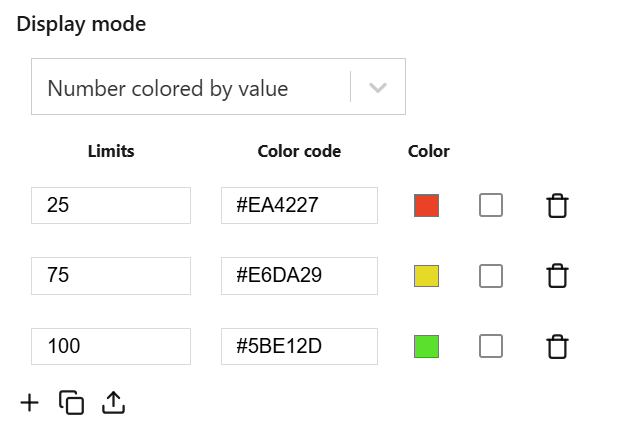
Task: Delete the limit 100 row
Action: tap(557, 347)
